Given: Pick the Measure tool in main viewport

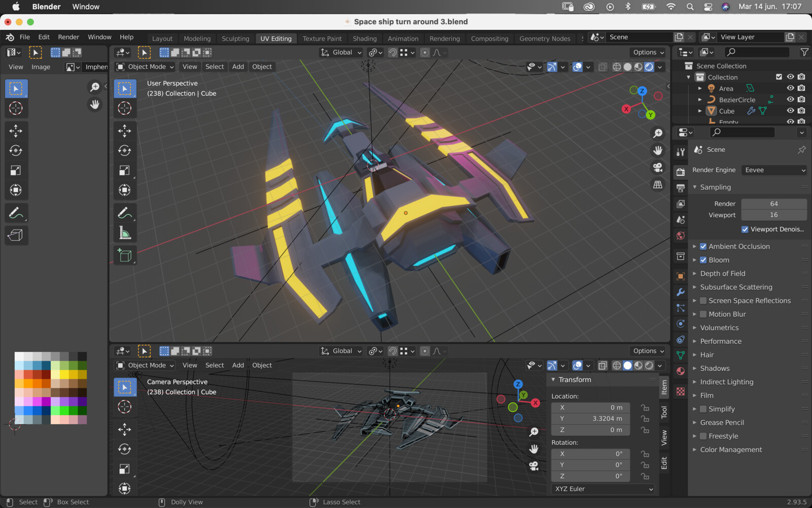Looking at the screenshot, I should tap(124, 233).
